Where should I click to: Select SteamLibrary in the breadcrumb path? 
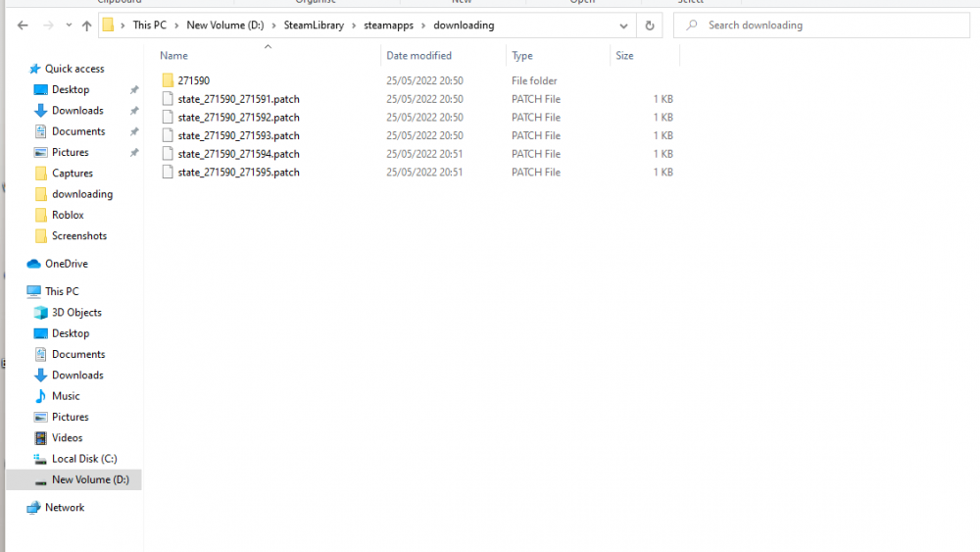(314, 25)
